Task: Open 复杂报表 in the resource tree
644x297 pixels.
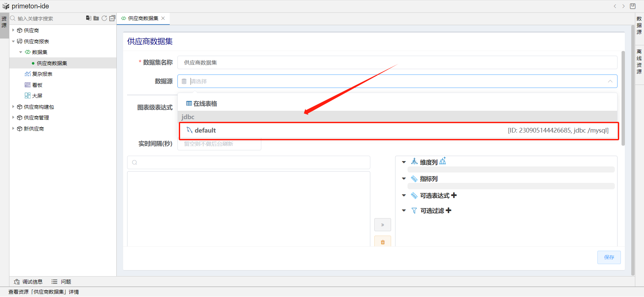Action: (42, 74)
